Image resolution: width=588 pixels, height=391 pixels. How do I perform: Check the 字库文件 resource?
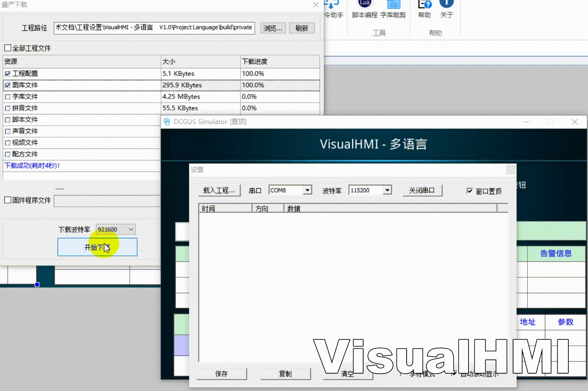pos(8,97)
